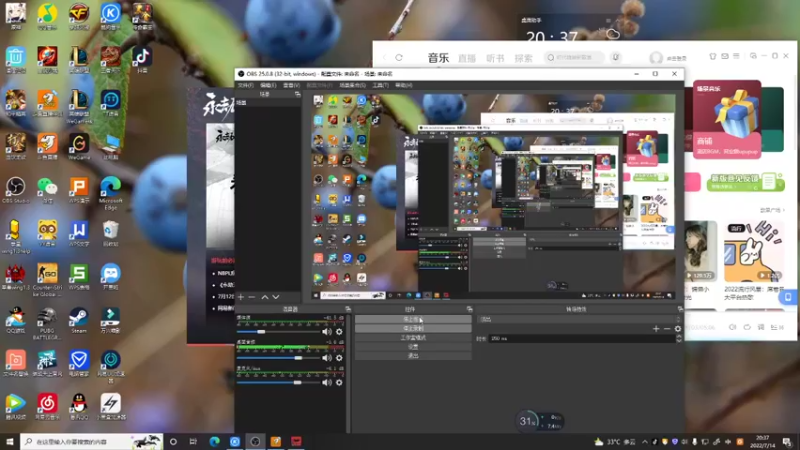Open the 文件(F) menu in OBS
The height and width of the screenshot is (450, 800).
pos(245,85)
